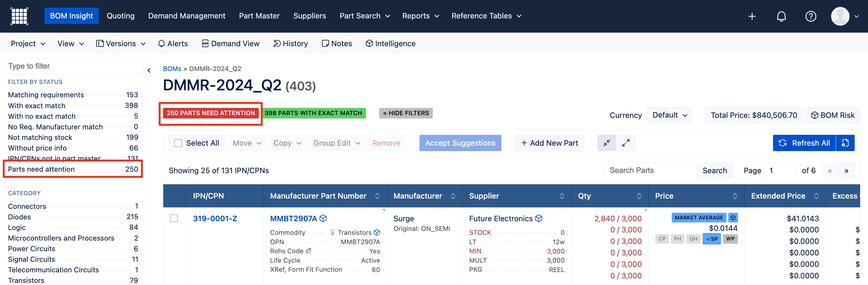The height and width of the screenshot is (285, 868).
Task: Sort by Price column arrows
Action: (x=735, y=196)
